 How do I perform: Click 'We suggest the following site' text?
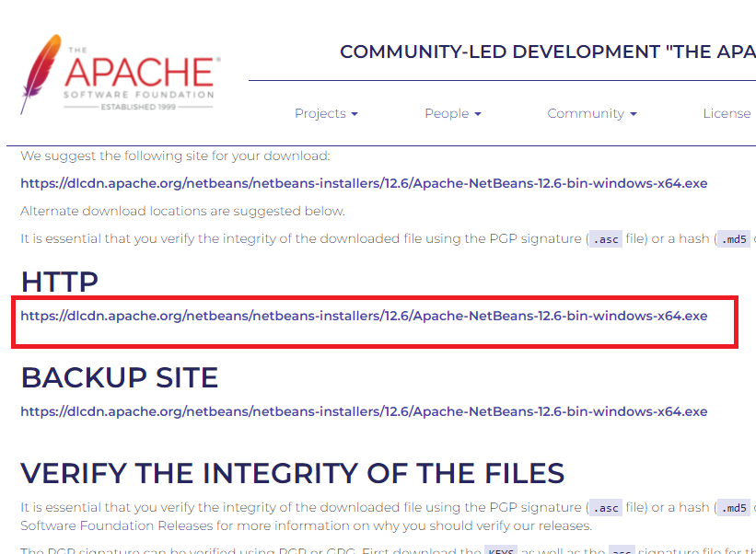pos(175,156)
